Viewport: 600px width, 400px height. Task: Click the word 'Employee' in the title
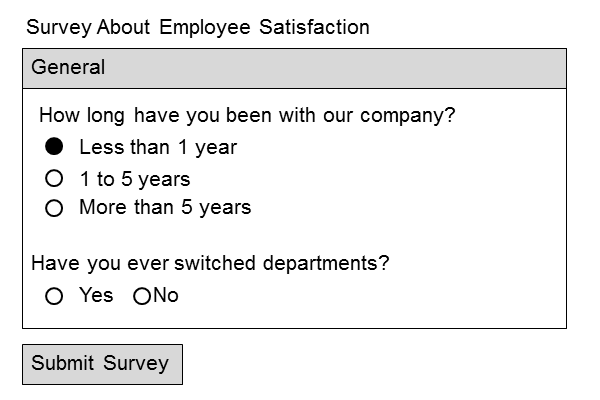coord(204,27)
